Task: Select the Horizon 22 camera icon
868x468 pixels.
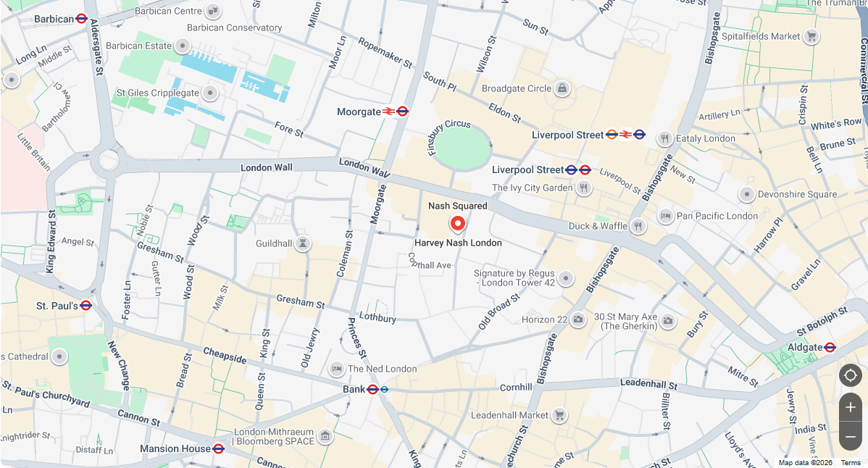Action: (578, 319)
